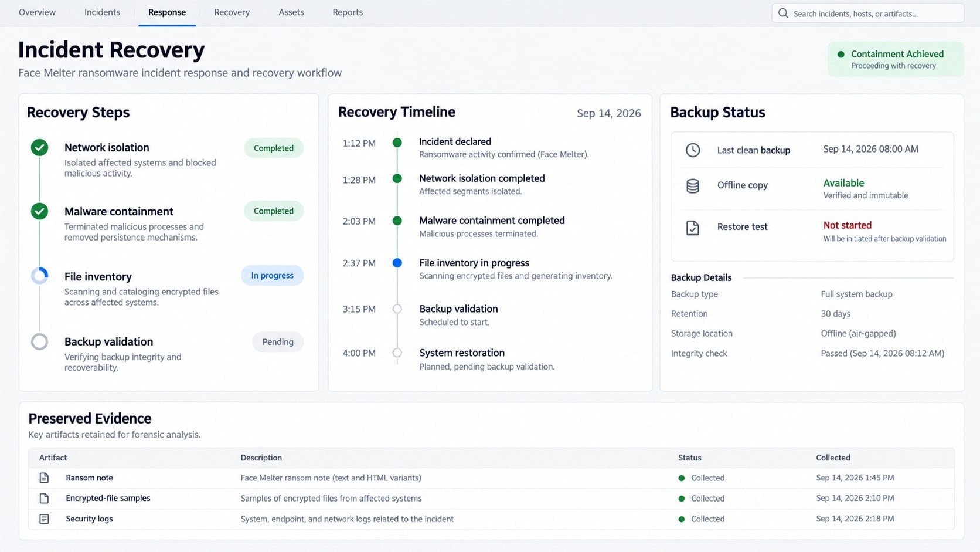Click the Full system backup value
Viewport: 980px width, 552px height.
coord(856,294)
